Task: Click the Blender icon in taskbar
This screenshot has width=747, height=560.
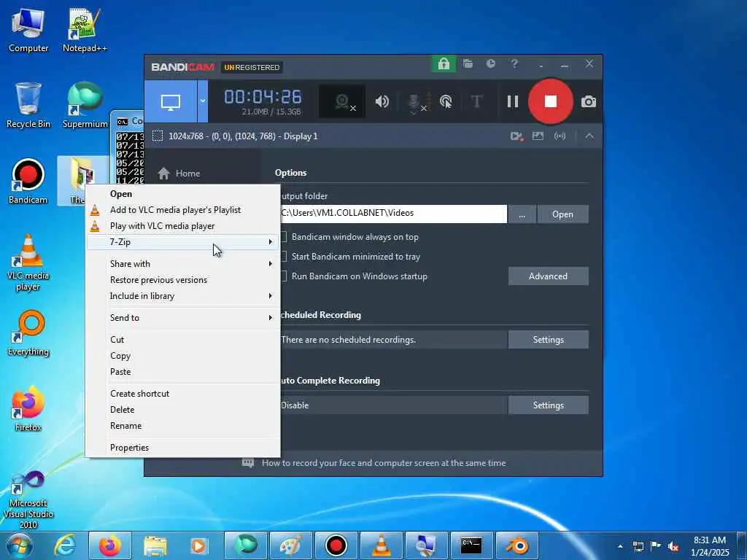Action: (517, 545)
